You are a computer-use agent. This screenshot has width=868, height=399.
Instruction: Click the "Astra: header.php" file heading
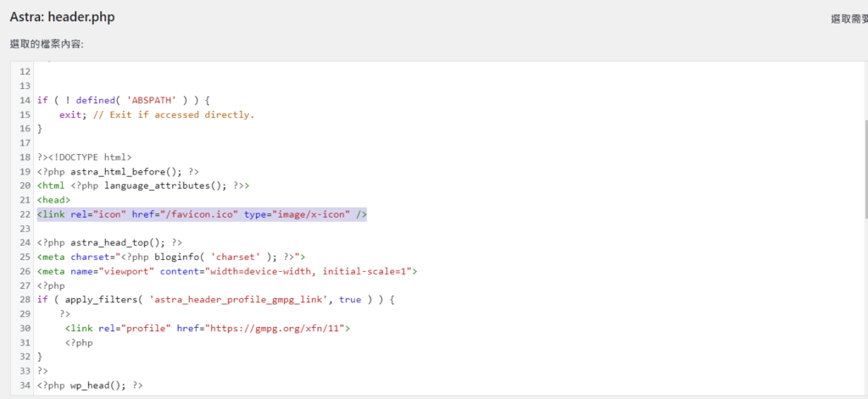pos(64,17)
